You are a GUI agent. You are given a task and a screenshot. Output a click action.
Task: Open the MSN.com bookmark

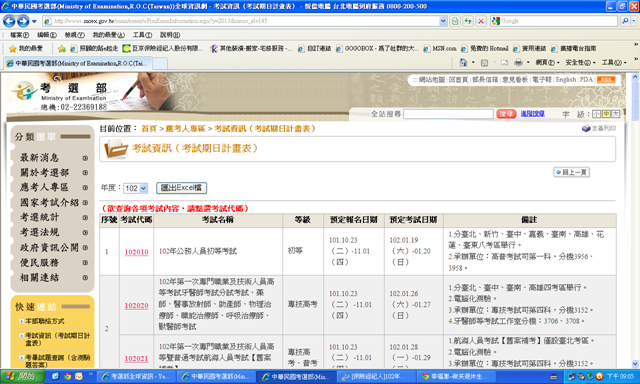coord(440,49)
